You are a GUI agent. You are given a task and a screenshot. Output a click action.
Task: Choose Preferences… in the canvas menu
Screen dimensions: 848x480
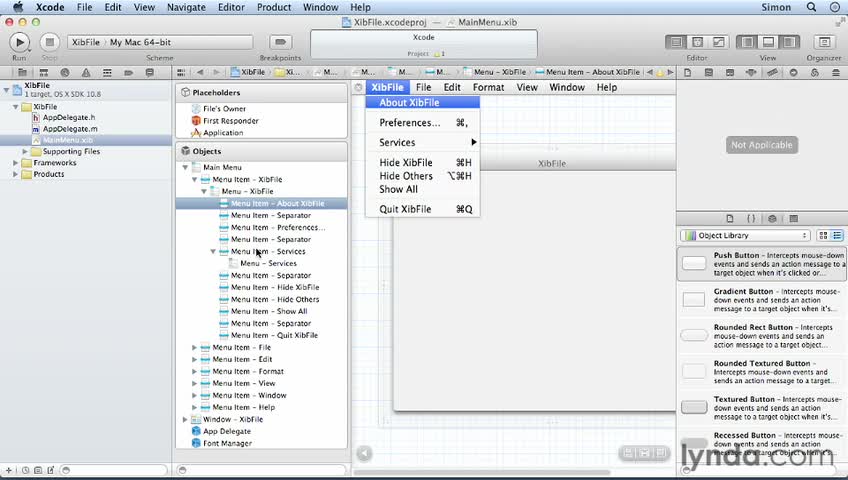pyautogui.click(x=422, y=123)
